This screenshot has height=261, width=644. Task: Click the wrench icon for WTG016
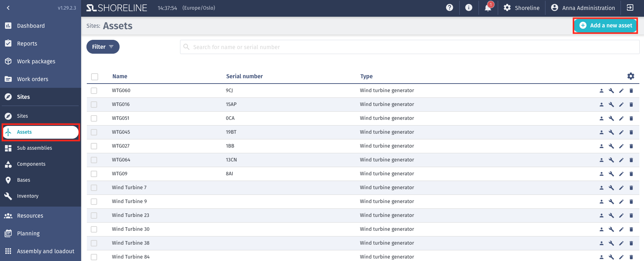[611, 105]
